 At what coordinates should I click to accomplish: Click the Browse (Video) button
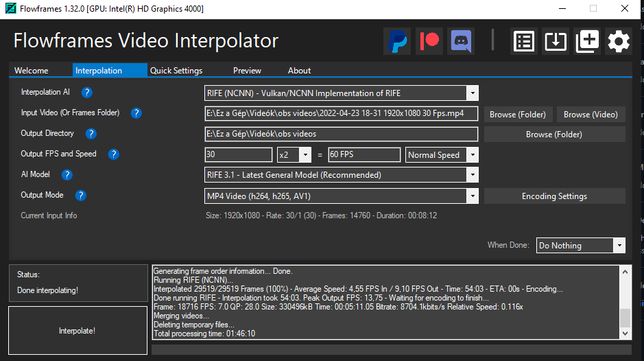point(591,115)
